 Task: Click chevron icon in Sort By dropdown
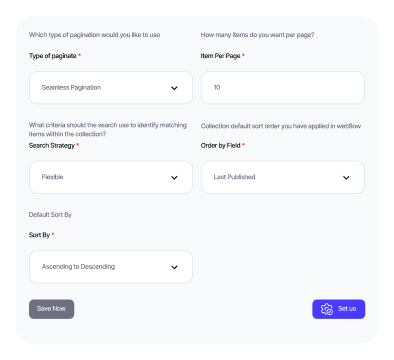pos(174,267)
